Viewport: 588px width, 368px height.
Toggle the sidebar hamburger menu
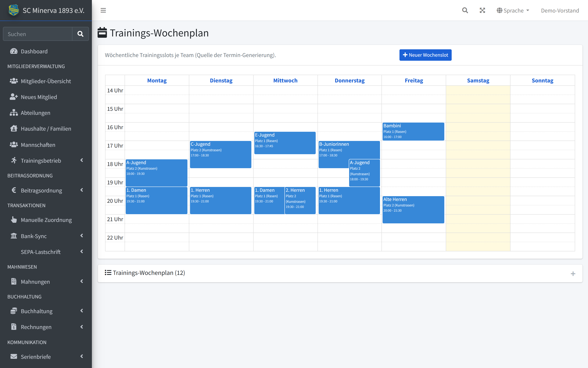[103, 10]
